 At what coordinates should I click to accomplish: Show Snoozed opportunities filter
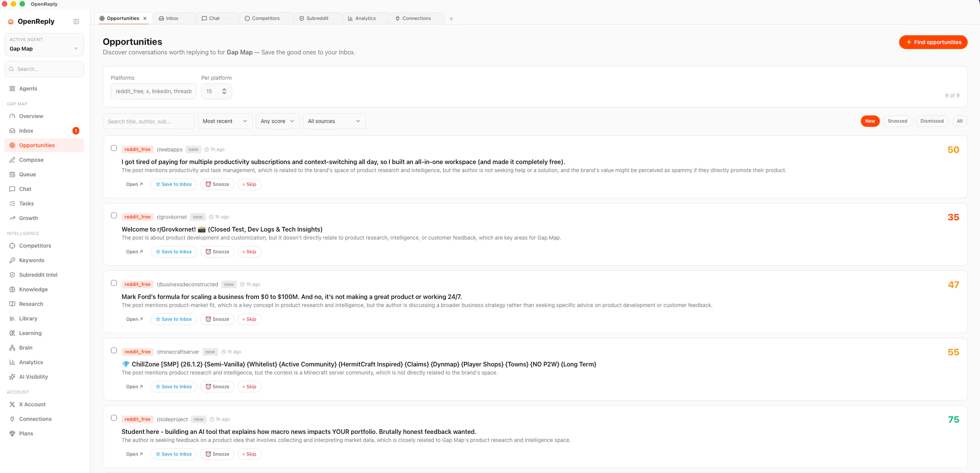897,121
